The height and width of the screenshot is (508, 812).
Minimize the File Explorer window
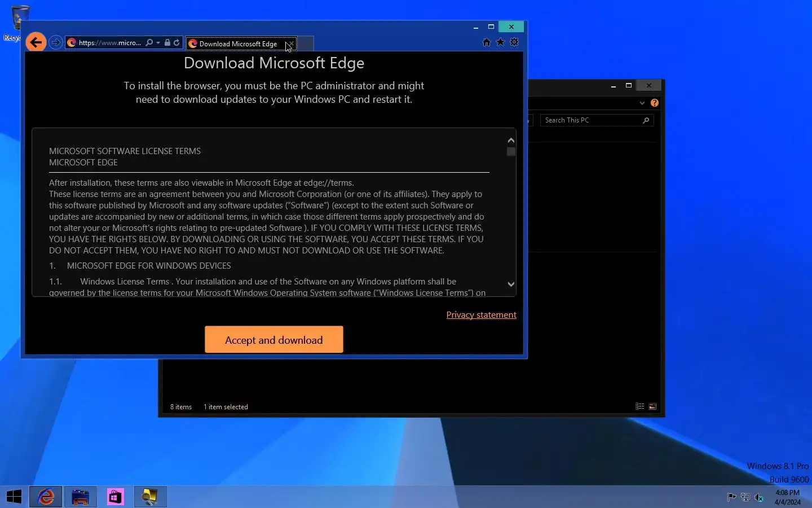coord(614,86)
